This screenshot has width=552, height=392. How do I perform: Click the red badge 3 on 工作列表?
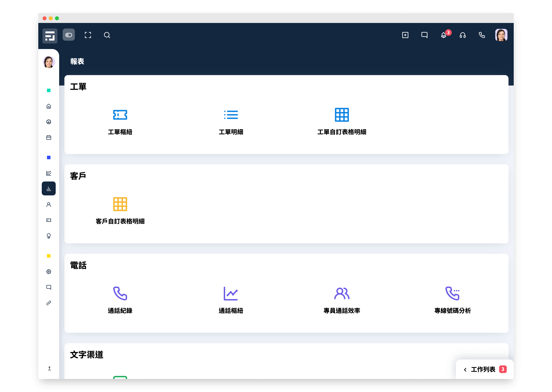pyautogui.click(x=503, y=369)
